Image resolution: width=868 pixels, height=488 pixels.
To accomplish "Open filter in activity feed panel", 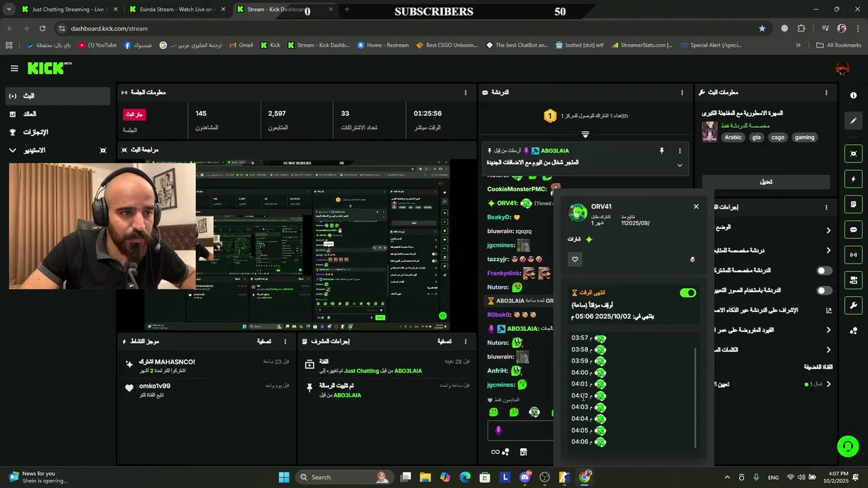I will point(264,342).
